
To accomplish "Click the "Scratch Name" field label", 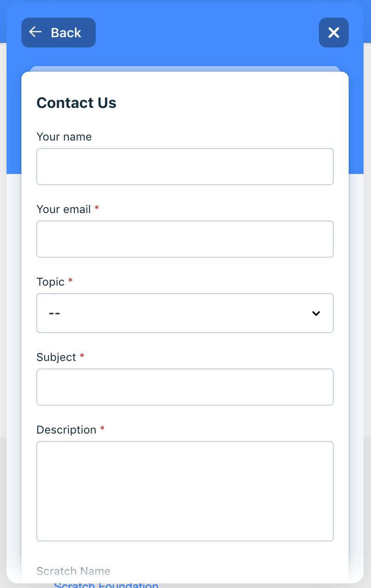I will 73,571.
